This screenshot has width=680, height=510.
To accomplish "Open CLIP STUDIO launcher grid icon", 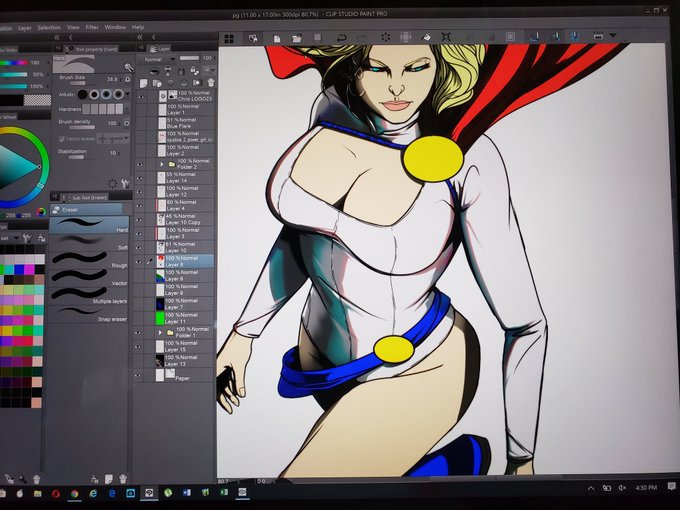I will 229,38.
